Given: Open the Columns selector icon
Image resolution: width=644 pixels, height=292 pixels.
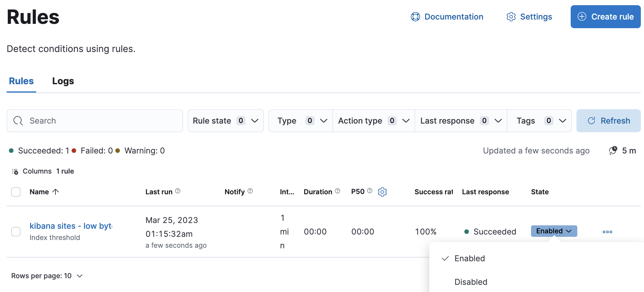Looking at the screenshot, I should (15, 171).
